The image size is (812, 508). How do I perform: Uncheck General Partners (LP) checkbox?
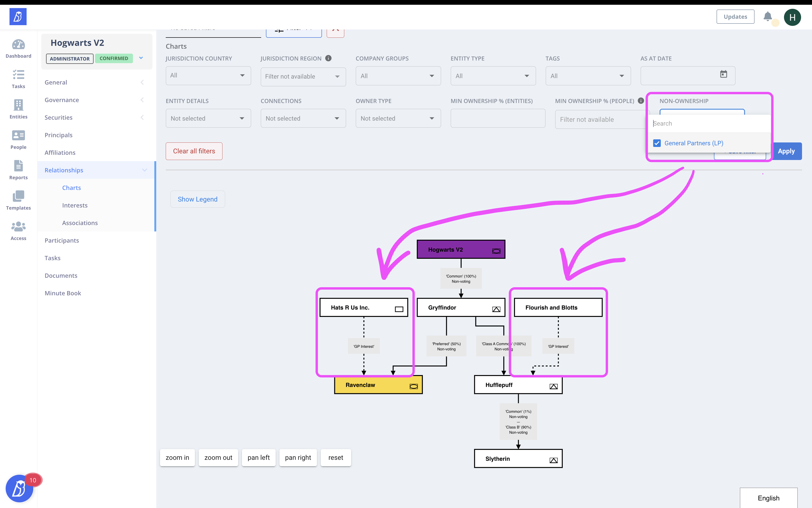pos(657,143)
